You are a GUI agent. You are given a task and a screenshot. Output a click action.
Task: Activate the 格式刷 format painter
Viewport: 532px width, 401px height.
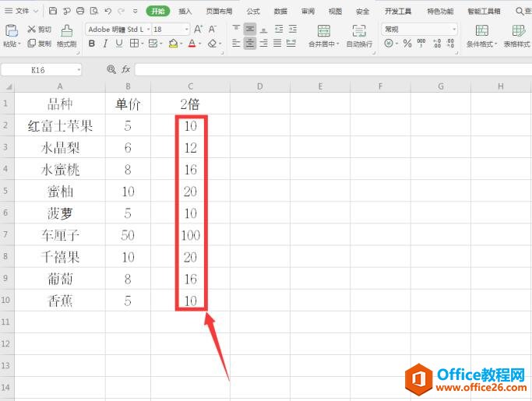66,36
